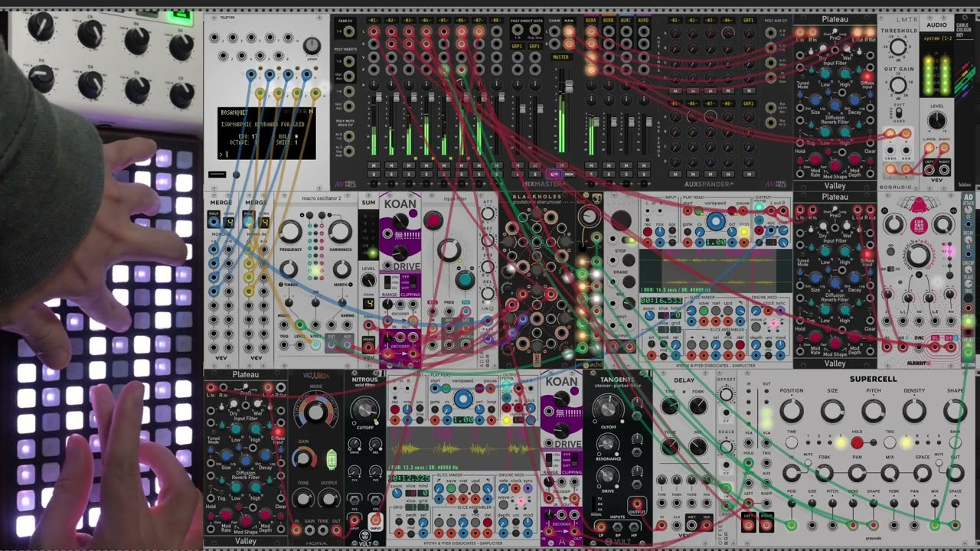The width and height of the screenshot is (980, 551).
Task: Click Size knob on Plateau next to Vacuumba
Action: (x=226, y=455)
